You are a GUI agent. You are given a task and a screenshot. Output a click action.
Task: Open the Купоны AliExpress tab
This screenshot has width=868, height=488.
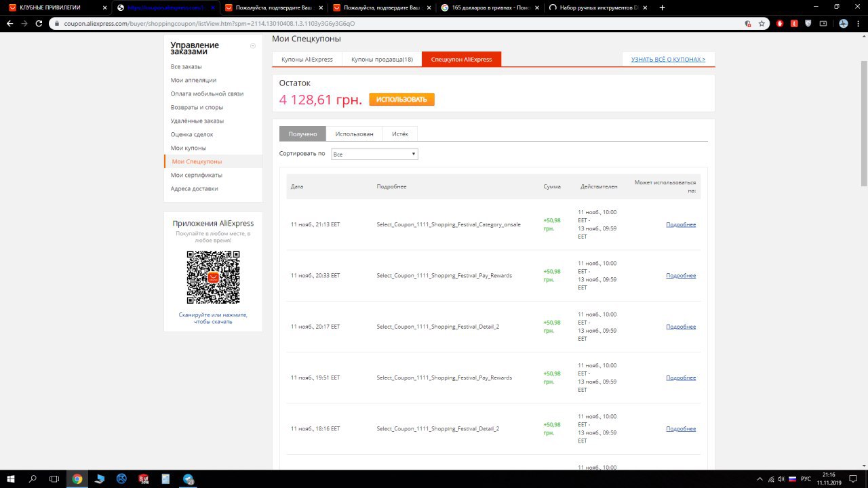pyautogui.click(x=307, y=59)
